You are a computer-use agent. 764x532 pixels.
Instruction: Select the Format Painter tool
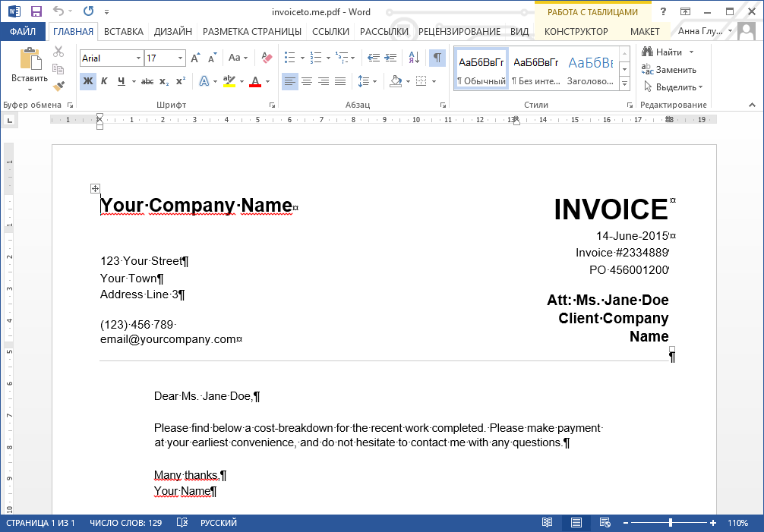[58, 86]
